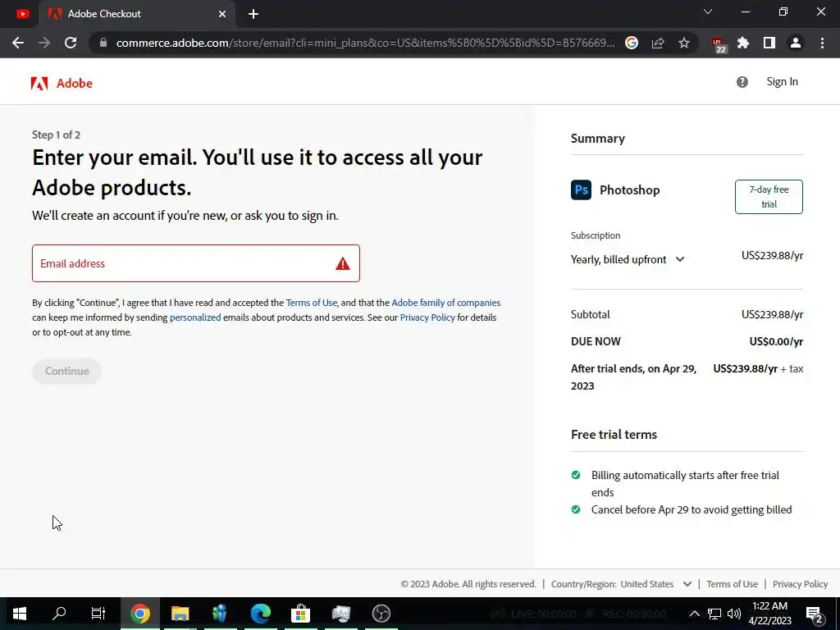Open File Explorer from taskbar

pos(180,614)
